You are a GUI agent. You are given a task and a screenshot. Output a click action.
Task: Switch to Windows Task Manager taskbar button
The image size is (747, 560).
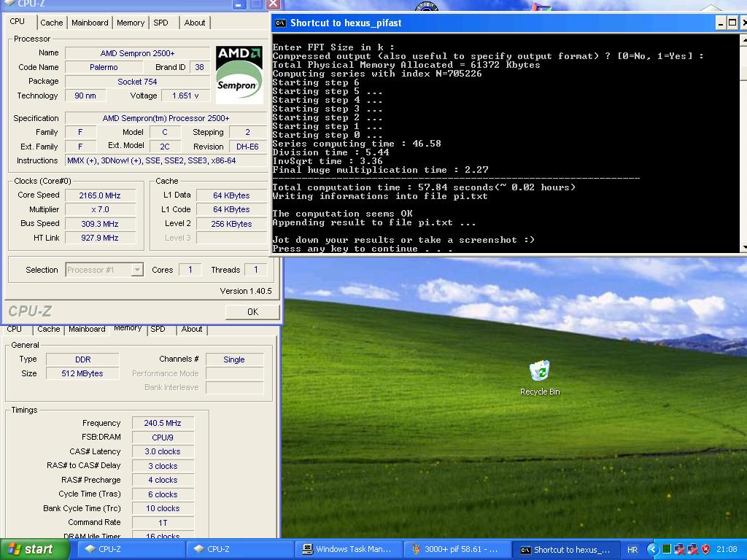coord(349,550)
